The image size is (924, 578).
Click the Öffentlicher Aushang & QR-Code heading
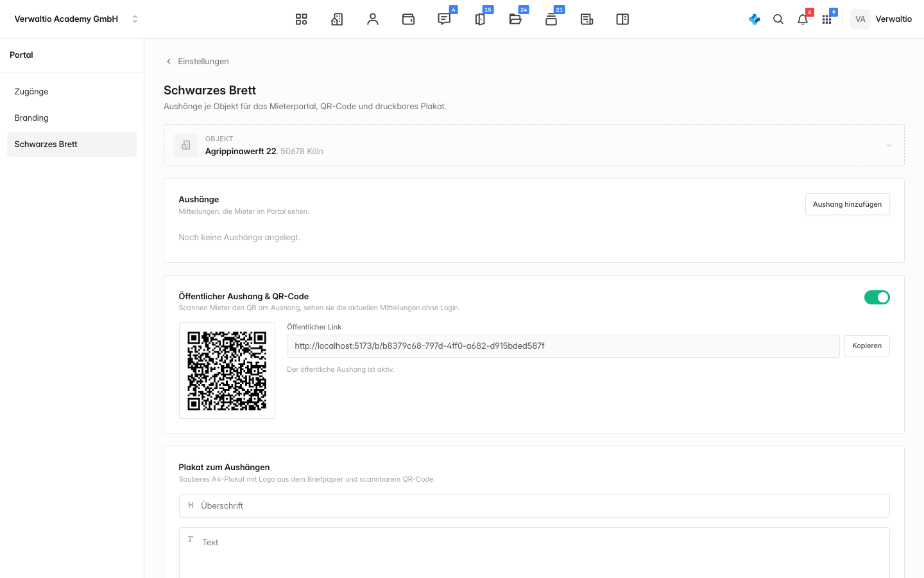pyautogui.click(x=244, y=297)
